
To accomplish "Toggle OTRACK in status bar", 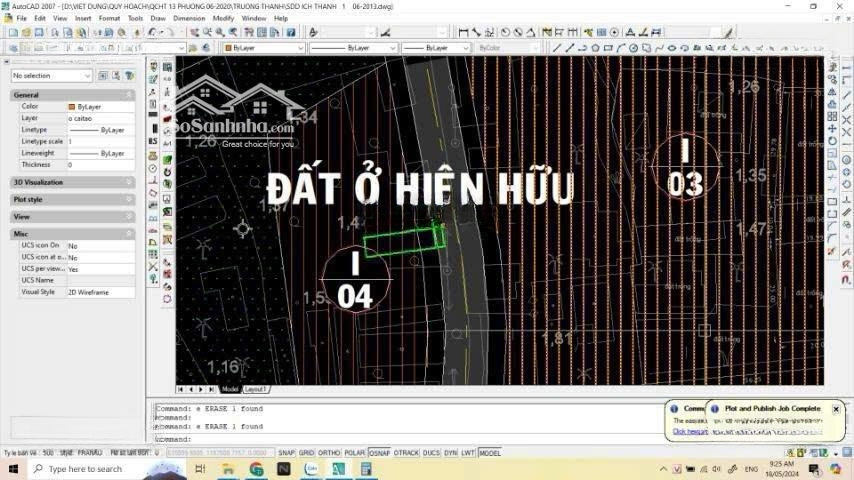I will pyautogui.click(x=406, y=453).
